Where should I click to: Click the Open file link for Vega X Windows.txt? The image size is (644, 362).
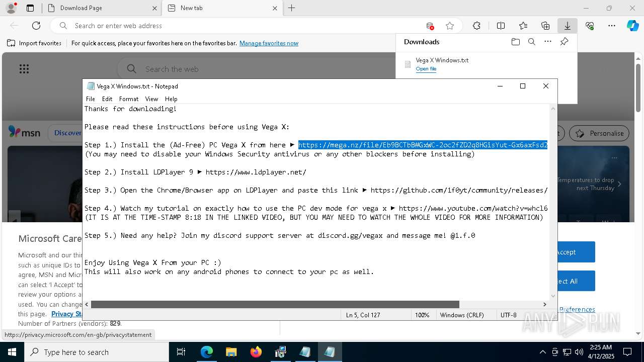[426, 69]
